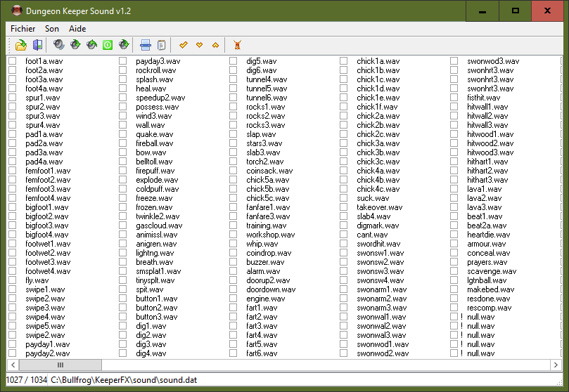This screenshot has width=569, height=392.
Task: Mark the heartdie.wav checkbox
Action: [x=454, y=235]
